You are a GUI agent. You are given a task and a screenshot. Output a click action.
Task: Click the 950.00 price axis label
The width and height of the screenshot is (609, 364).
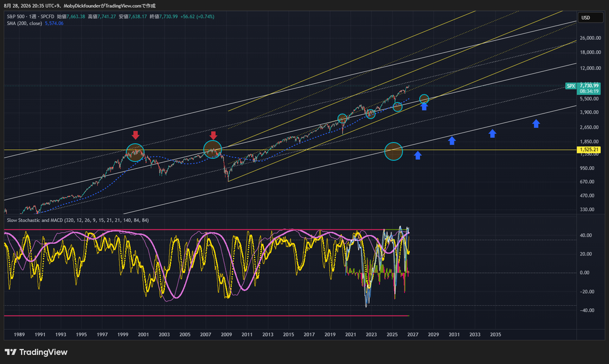click(587, 168)
